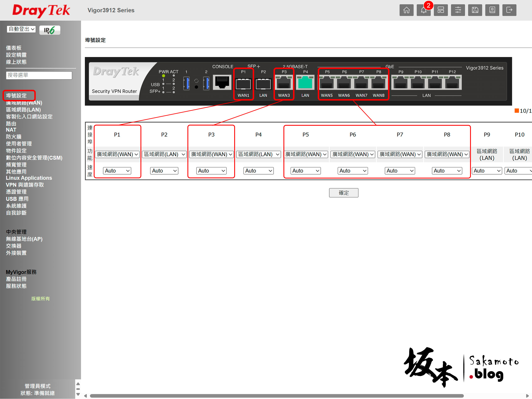Click the save configuration icon
The image size is (532, 399).
click(x=475, y=10)
